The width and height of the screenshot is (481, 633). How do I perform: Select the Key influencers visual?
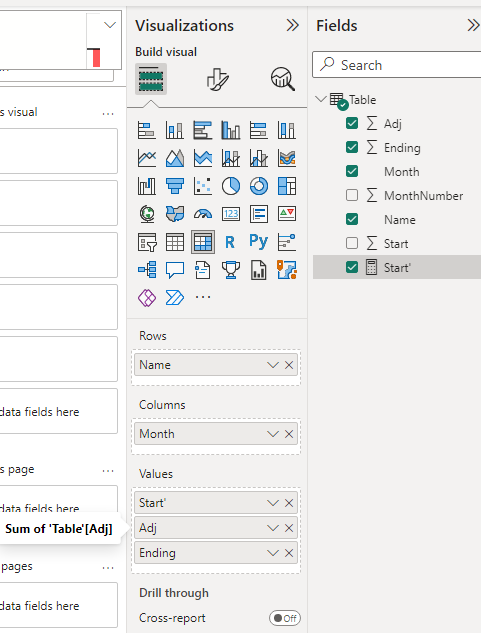coord(287,242)
